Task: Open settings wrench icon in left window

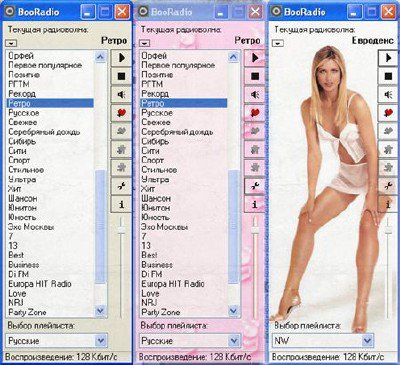Action: click(121, 186)
